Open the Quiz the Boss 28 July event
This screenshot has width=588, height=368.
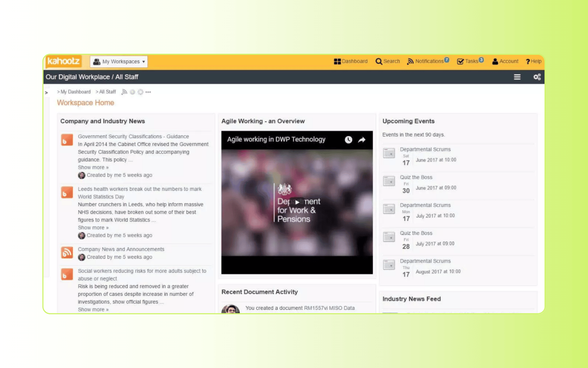click(416, 233)
